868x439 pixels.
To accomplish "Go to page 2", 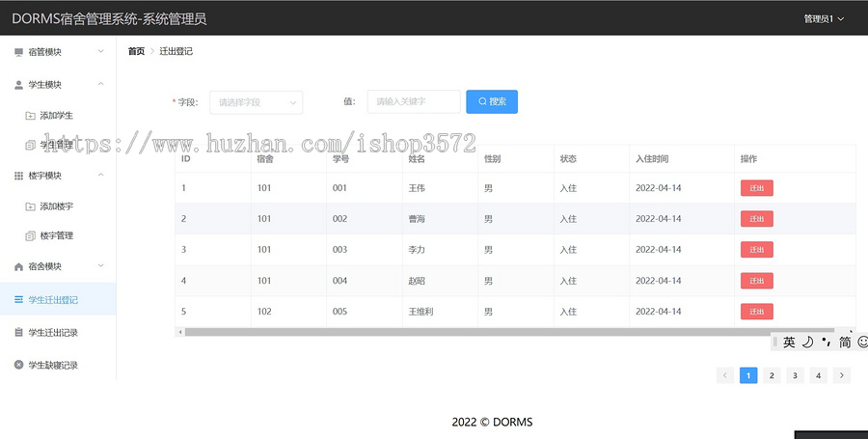I will coord(772,375).
